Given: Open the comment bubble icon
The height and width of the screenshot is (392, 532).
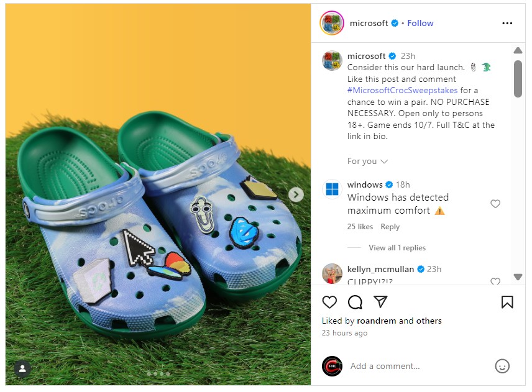Looking at the screenshot, I should point(355,302).
